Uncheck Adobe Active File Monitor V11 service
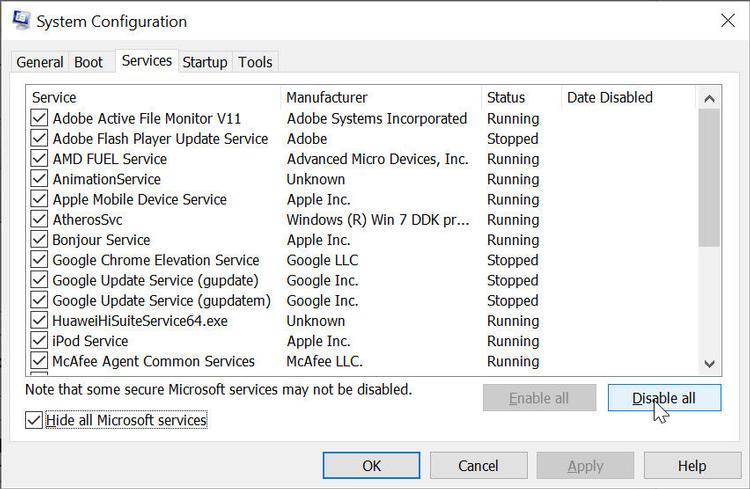750x489 pixels. pyautogui.click(x=39, y=118)
